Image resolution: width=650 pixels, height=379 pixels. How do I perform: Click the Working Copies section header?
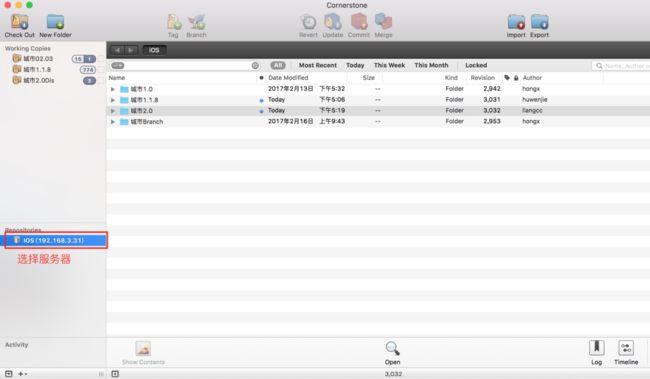click(27, 48)
